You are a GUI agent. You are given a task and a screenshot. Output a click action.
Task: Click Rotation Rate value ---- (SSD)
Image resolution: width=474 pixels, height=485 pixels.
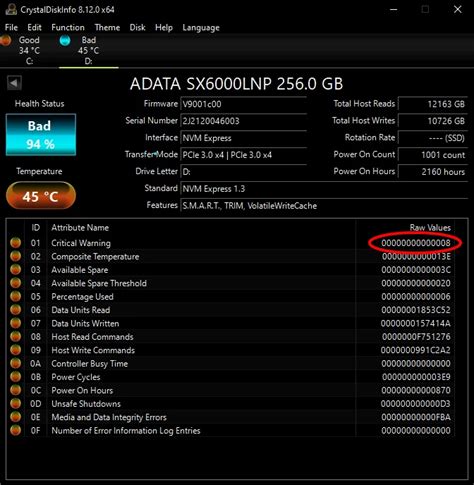pos(433,138)
